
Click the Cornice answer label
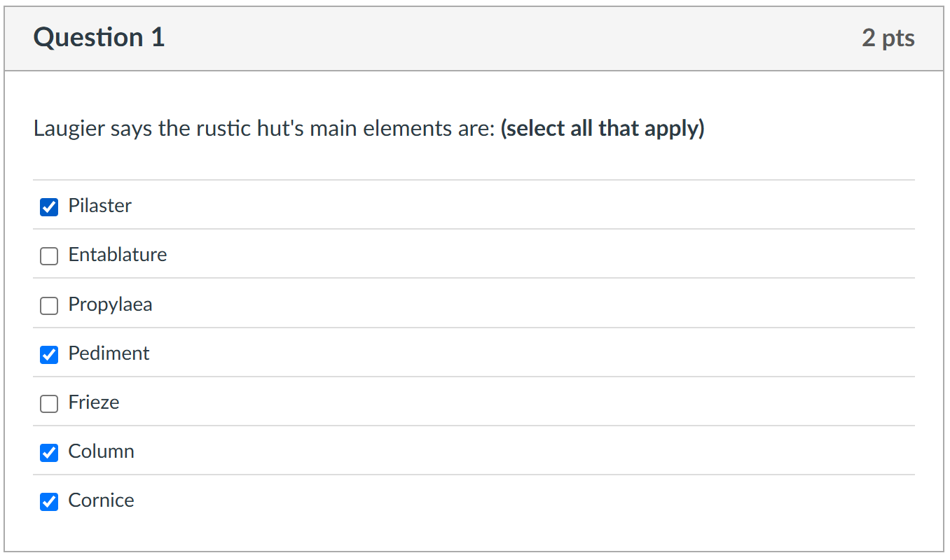pyautogui.click(x=100, y=500)
